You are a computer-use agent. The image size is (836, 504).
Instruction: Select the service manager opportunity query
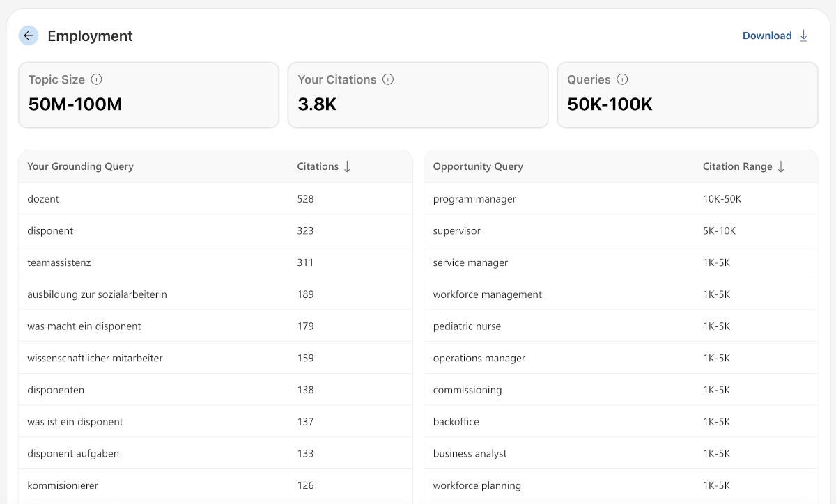(x=621, y=262)
